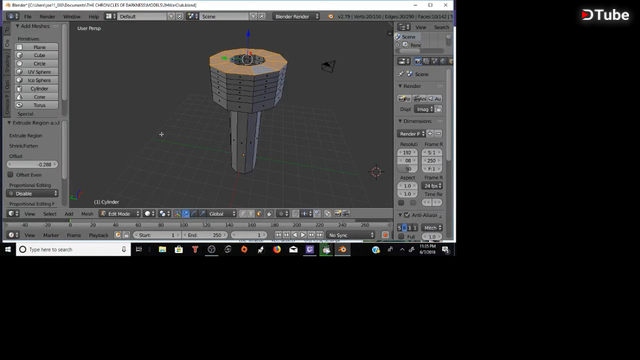The image size is (640, 360).
Task: Add a Cone mesh primitive
Action: point(36,97)
